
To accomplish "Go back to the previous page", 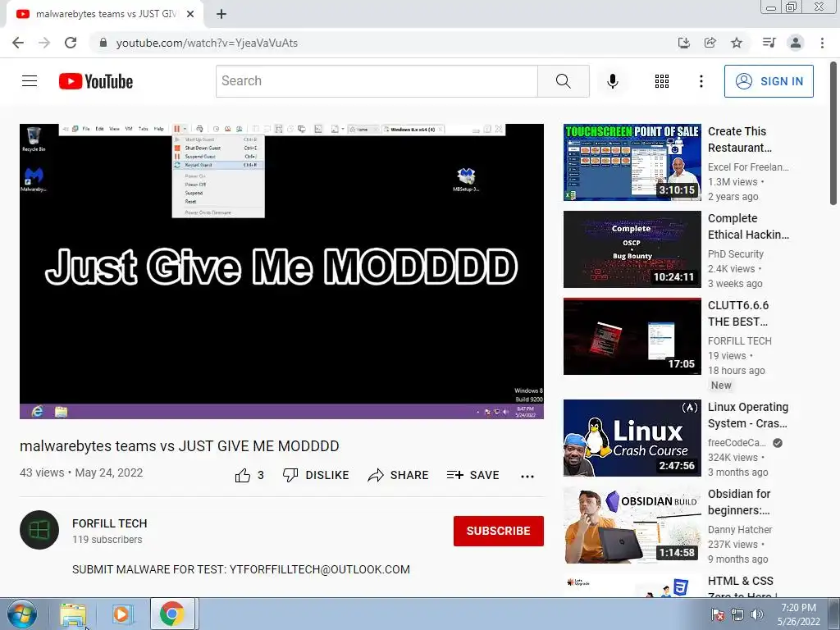I will [x=18, y=43].
